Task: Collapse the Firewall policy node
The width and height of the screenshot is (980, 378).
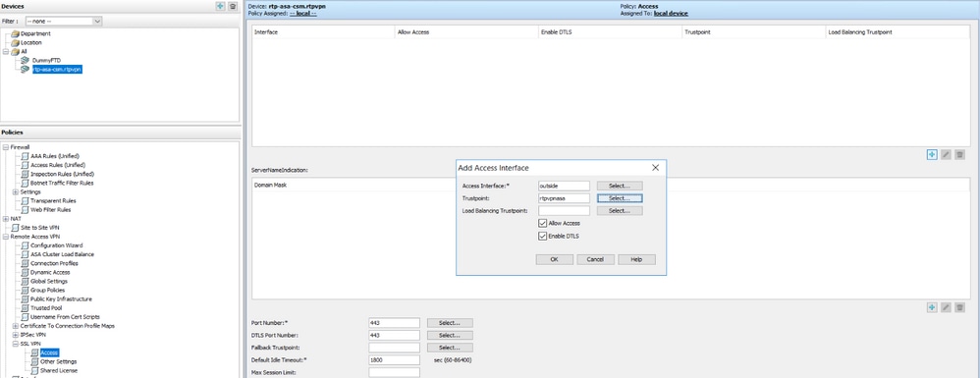Action: (6, 147)
